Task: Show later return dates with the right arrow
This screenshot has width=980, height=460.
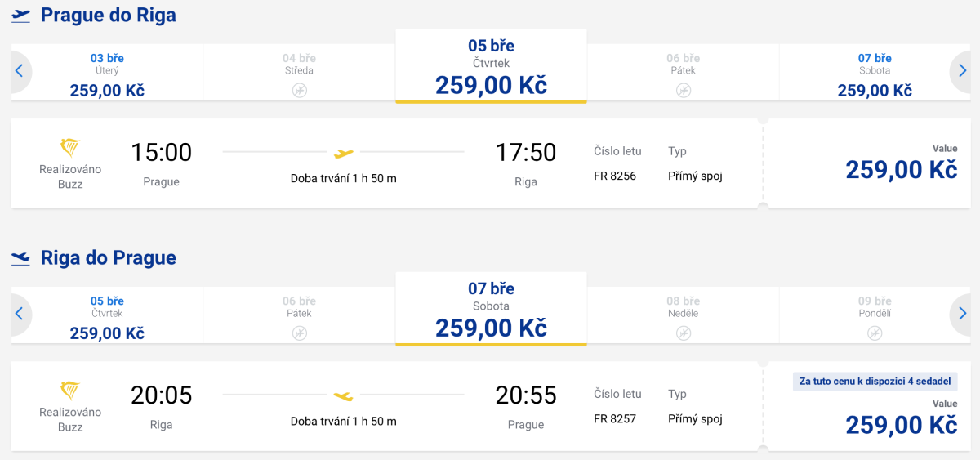Action: tap(962, 314)
